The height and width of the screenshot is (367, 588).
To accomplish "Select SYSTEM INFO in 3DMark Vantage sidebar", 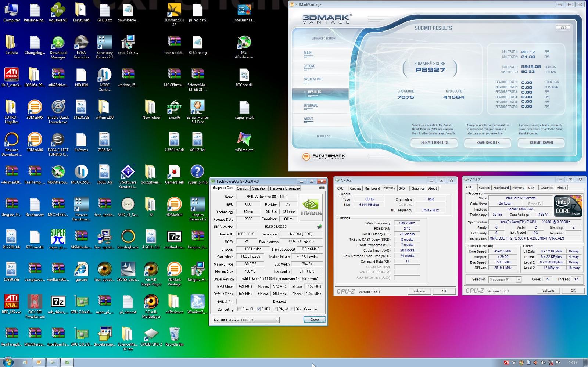I will coord(313,79).
